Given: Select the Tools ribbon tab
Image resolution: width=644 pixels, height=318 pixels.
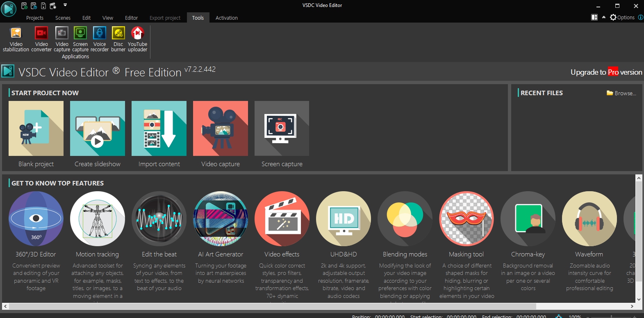Looking at the screenshot, I should coord(198,18).
